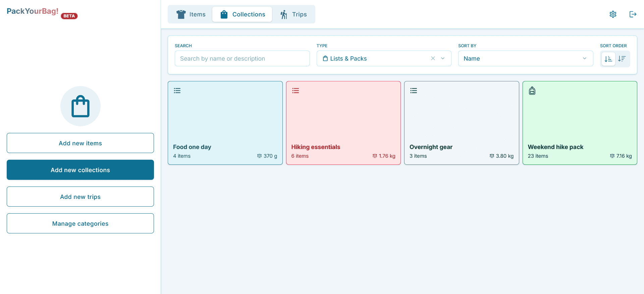Clear the Lists & Packs type filter
The image size is (644, 294).
click(433, 58)
